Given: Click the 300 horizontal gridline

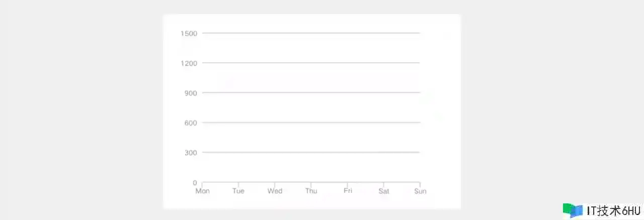Looking at the screenshot, I should pos(311,152).
